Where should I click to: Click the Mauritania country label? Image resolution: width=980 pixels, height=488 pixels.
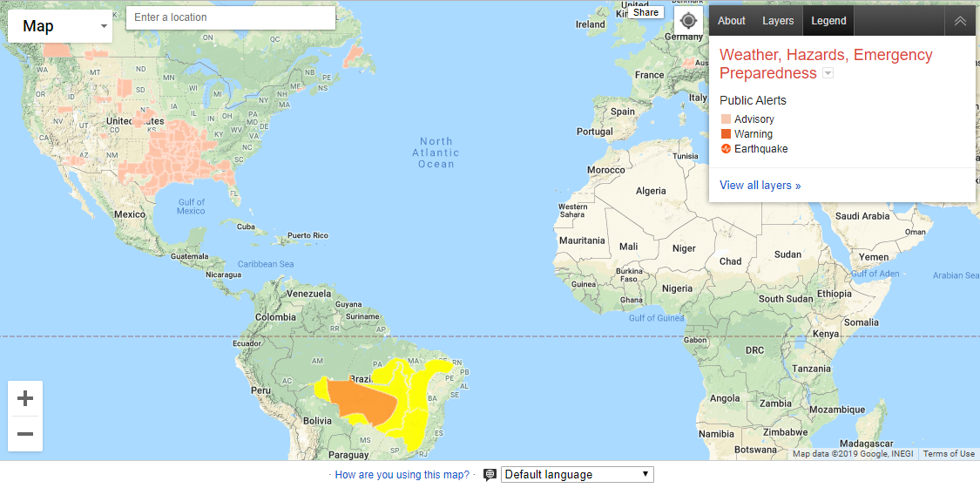click(582, 241)
